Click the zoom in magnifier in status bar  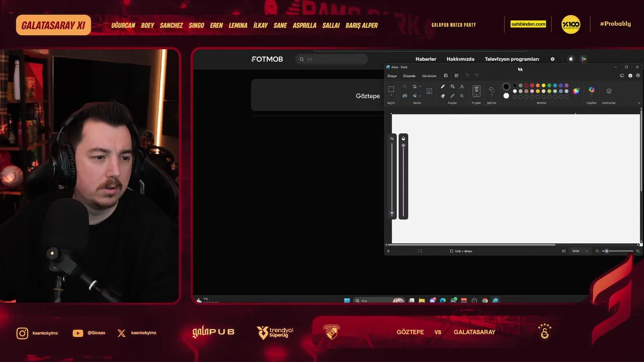point(638,251)
